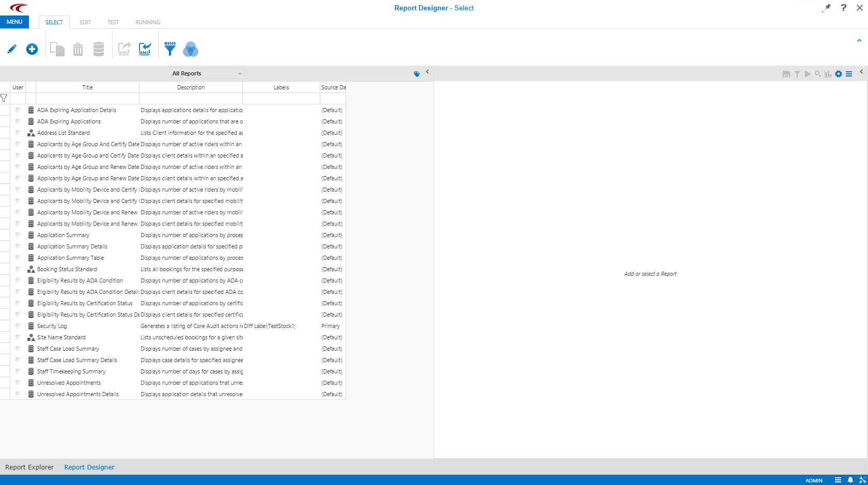Viewport: 868px width, 485px height.
Task: Check the box for Security Log row
Action: click(x=18, y=326)
